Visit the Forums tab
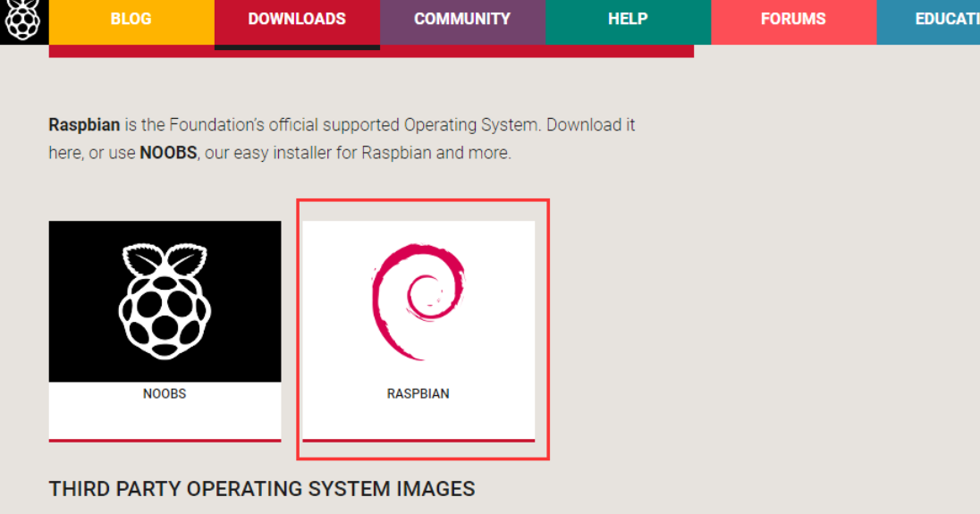This screenshot has height=514, width=980. 794,21
